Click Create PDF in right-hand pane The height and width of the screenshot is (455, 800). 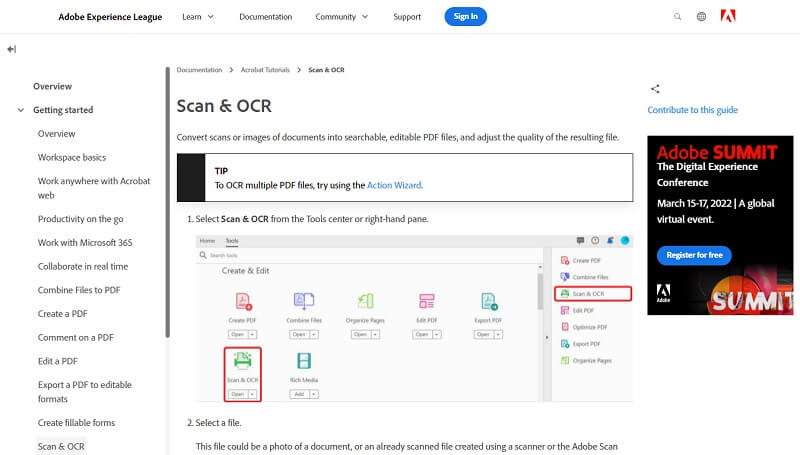pyautogui.click(x=581, y=261)
